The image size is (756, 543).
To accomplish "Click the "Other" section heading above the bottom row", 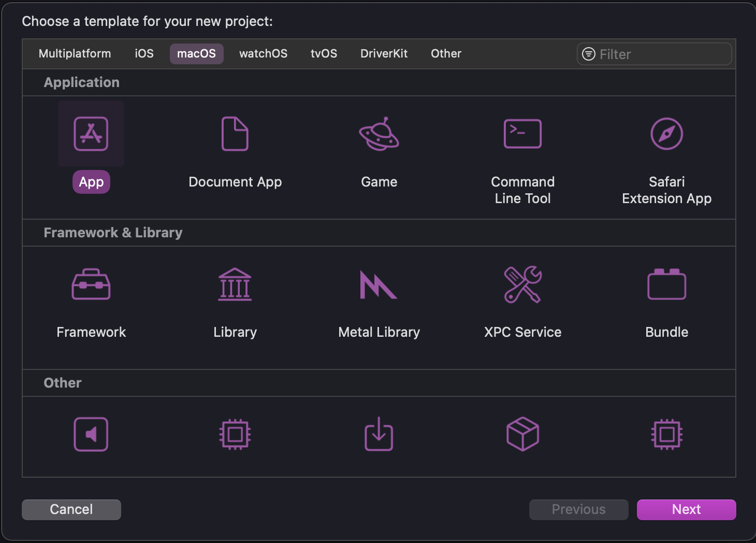I will pos(63,383).
